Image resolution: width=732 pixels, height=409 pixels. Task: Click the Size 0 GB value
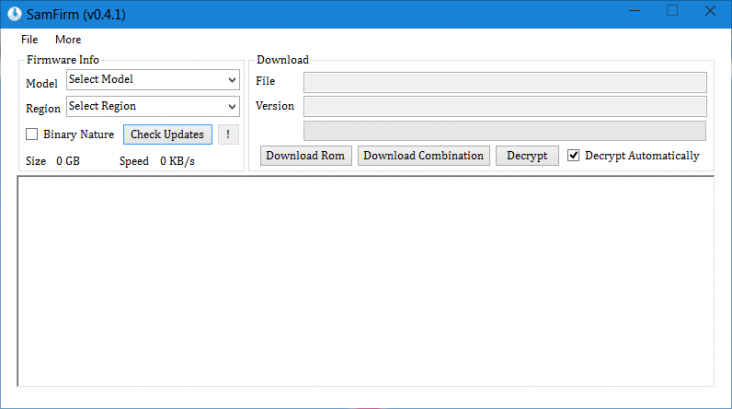pos(68,161)
